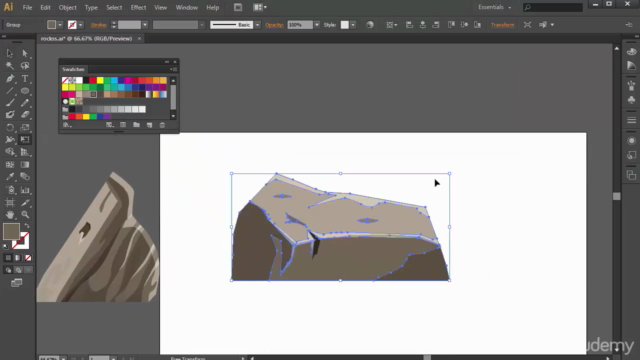Change Screen Mode button in toolbar
The height and width of the screenshot is (360, 640).
[x=16, y=282]
